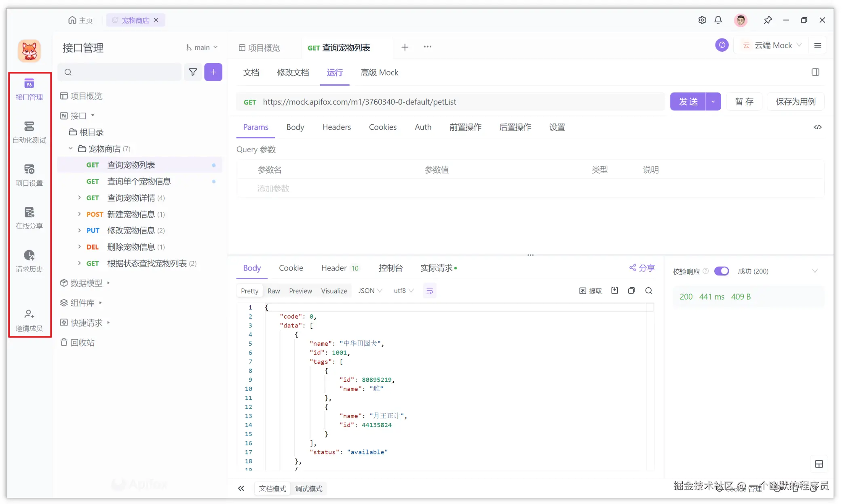Click the 保存为用例 button
This screenshot has width=842, height=504.
coord(795,101)
